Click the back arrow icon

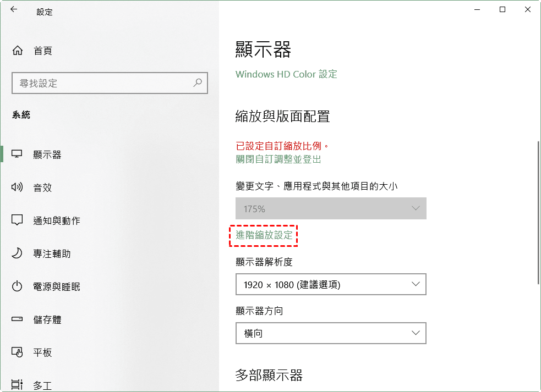tap(14, 10)
